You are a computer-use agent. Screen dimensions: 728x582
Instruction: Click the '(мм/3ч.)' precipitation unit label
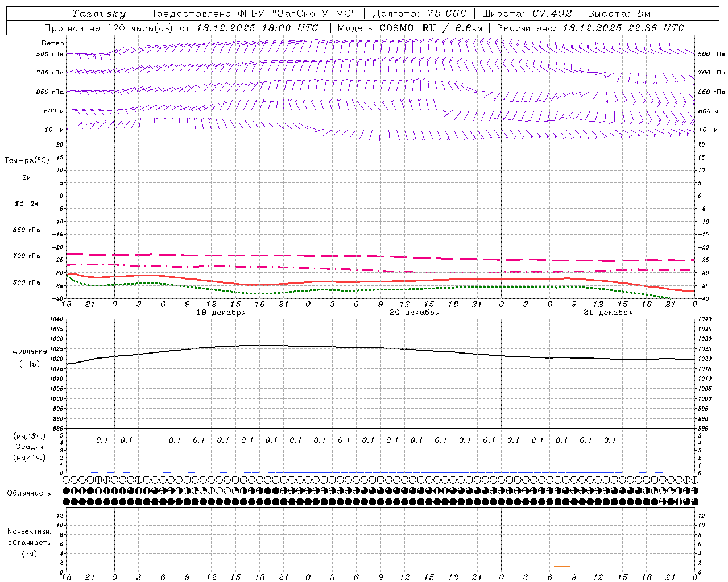point(30,436)
